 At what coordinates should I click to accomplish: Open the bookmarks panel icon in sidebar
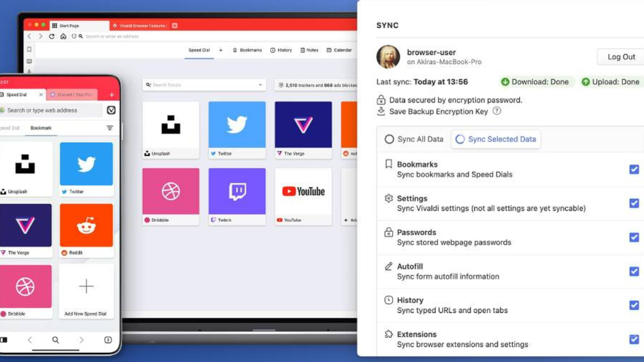point(29,50)
